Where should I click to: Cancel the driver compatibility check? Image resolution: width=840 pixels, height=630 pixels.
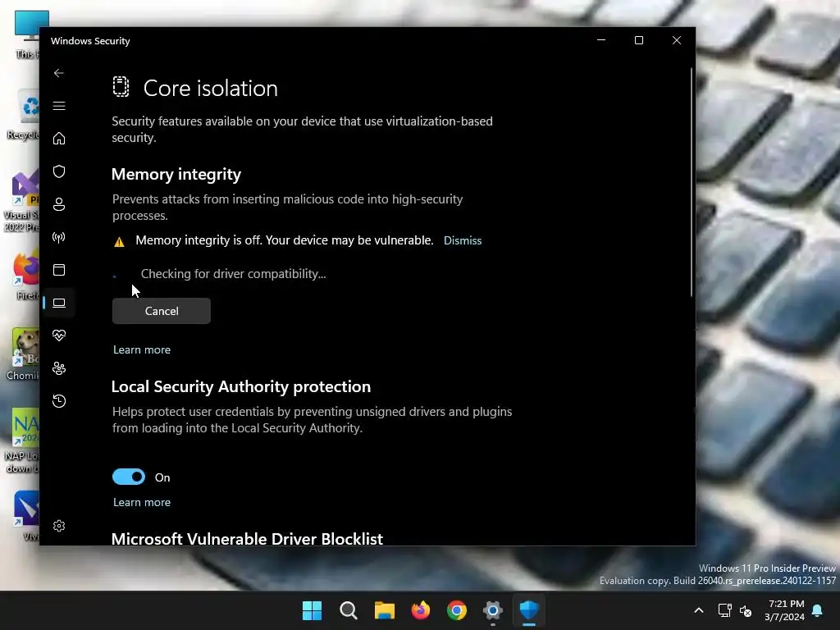(162, 311)
